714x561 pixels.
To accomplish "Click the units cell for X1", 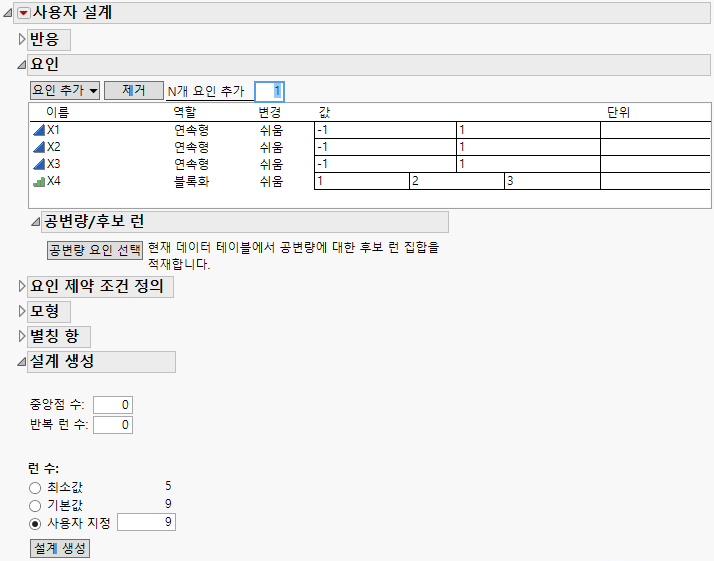I will tap(655, 130).
